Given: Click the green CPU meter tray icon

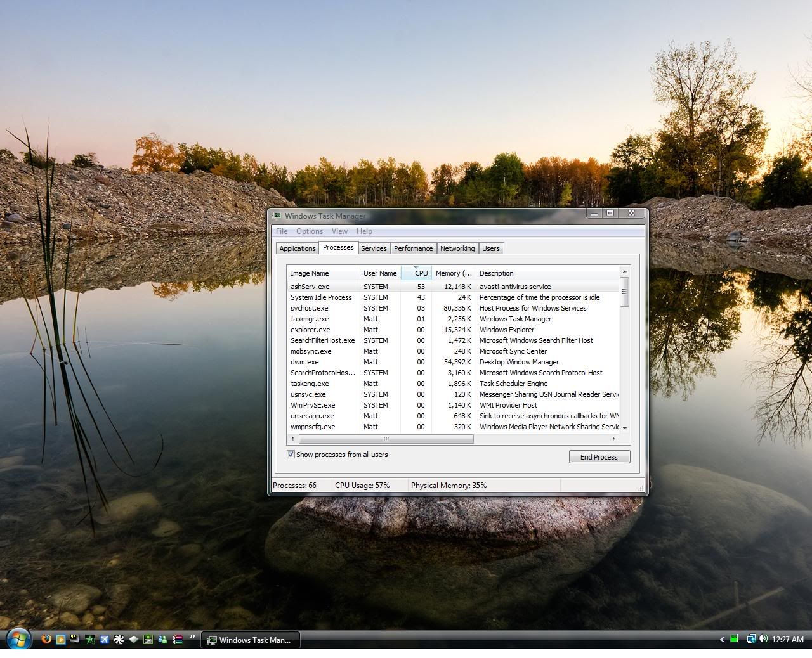Looking at the screenshot, I should (734, 639).
